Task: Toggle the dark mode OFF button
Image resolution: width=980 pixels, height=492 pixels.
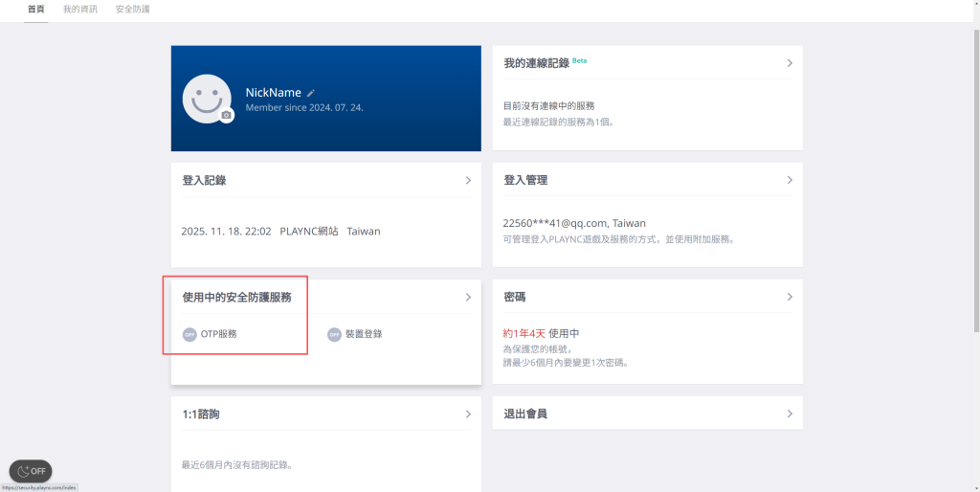Action: (x=31, y=471)
